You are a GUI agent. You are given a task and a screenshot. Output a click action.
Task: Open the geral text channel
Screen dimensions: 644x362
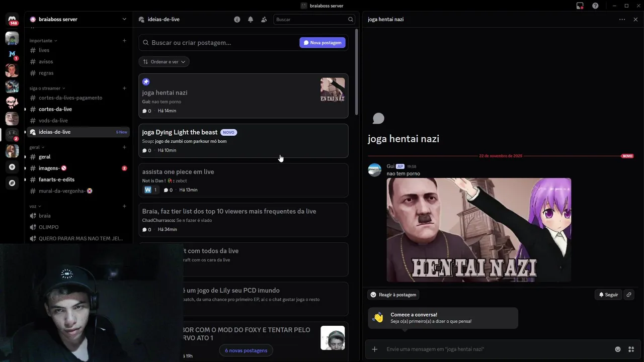pyautogui.click(x=78, y=157)
